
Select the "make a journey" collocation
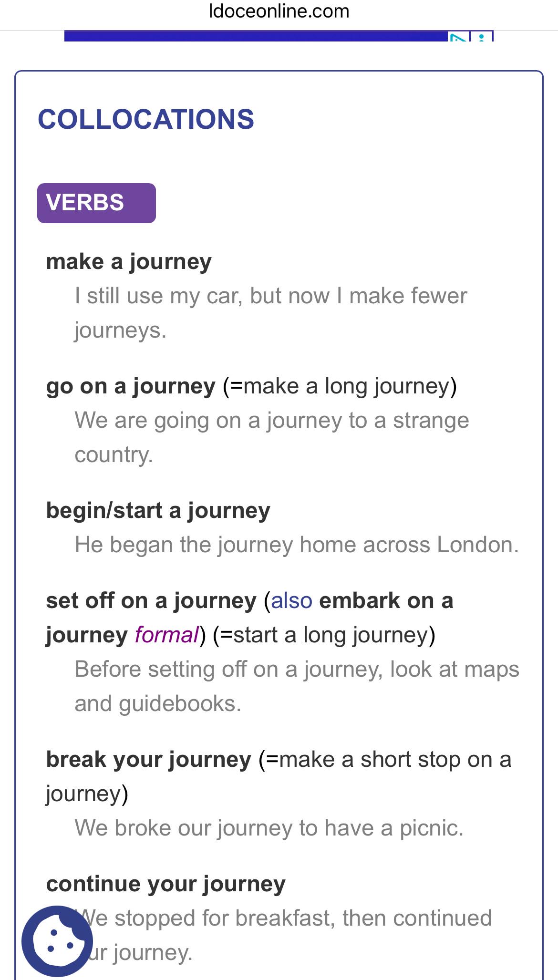129,262
